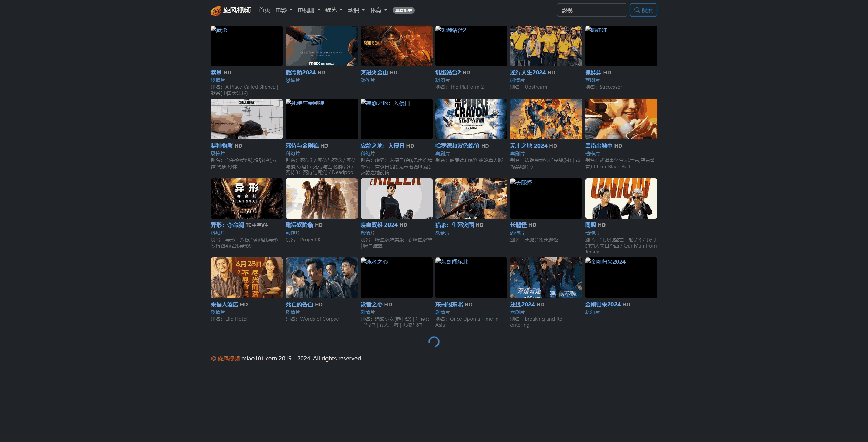This screenshot has height=442, width=868.
Task: Click the 旋风视频 site logo
Action: (231, 10)
